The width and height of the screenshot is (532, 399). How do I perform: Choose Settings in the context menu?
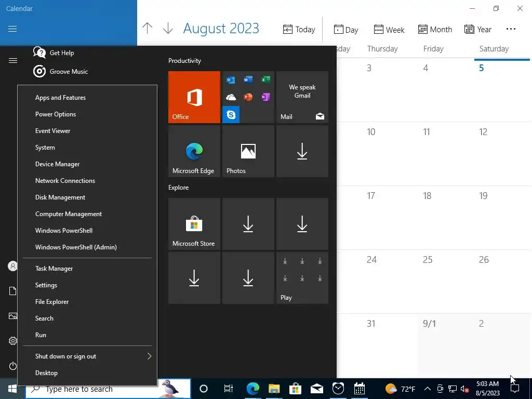click(87, 285)
